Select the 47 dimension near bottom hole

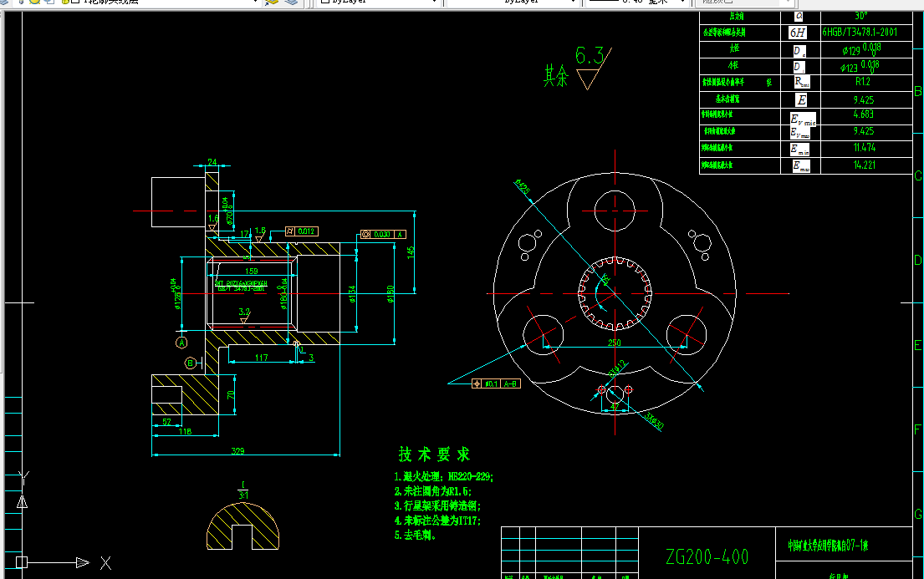tap(615, 406)
